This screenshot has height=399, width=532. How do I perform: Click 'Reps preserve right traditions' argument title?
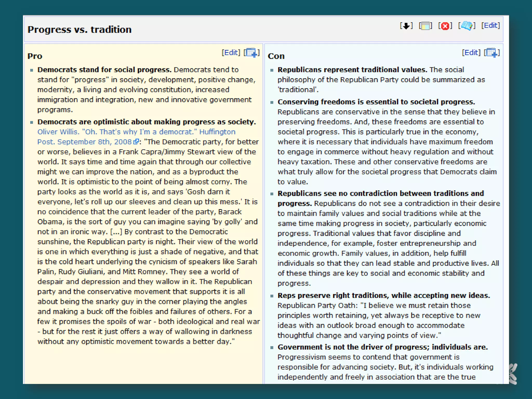tap(383, 296)
